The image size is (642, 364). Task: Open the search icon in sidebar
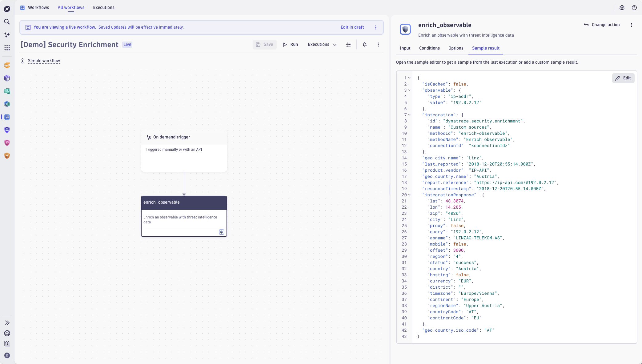(x=7, y=22)
